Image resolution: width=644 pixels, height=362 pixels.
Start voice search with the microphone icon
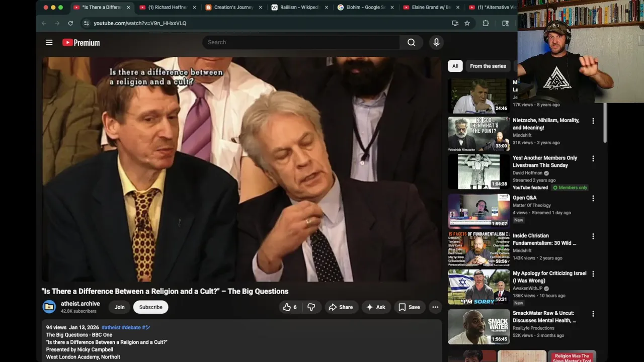pos(436,42)
